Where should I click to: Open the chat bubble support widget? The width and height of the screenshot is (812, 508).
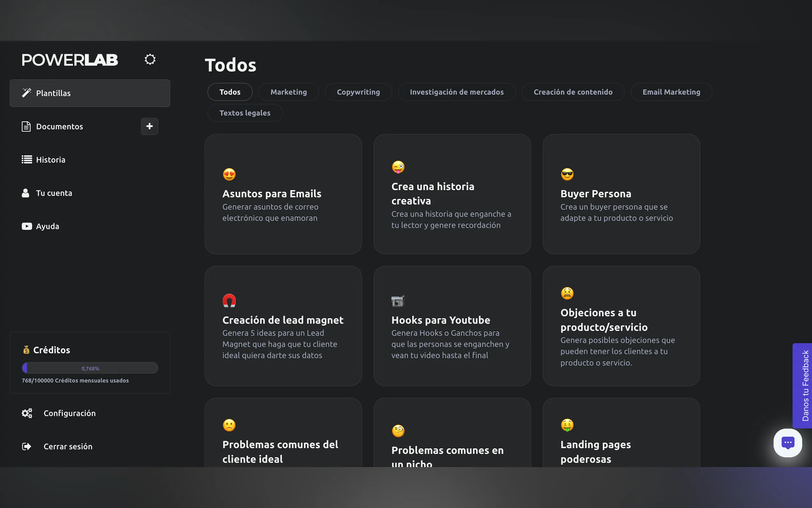click(x=787, y=442)
